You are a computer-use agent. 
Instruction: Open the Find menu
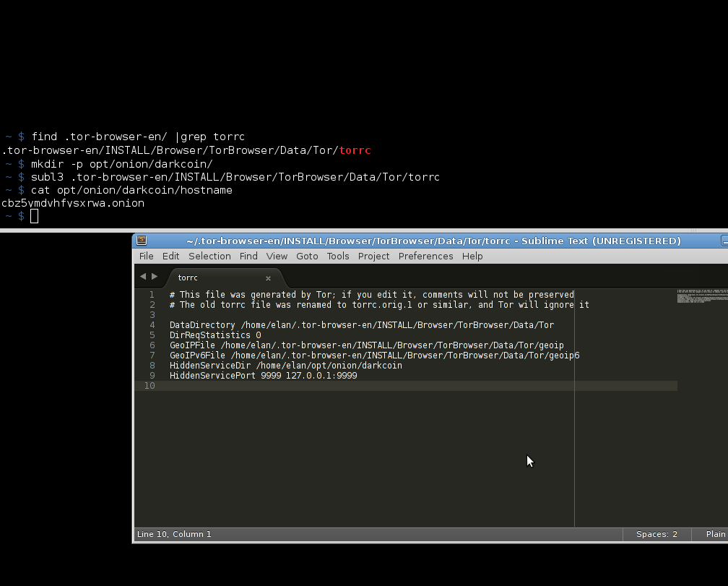[x=248, y=256]
